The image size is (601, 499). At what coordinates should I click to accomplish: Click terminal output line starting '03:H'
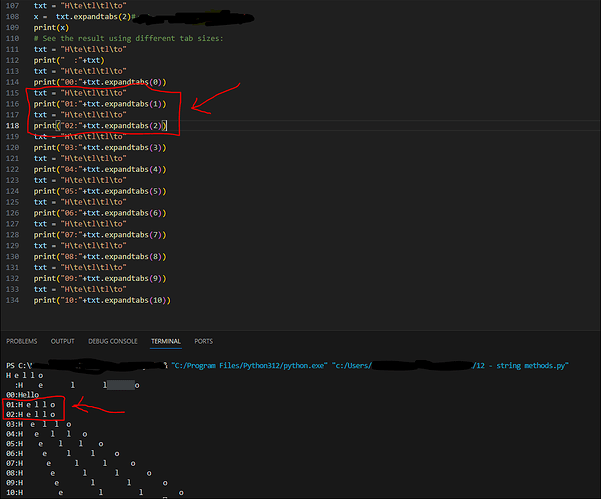pos(39,424)
